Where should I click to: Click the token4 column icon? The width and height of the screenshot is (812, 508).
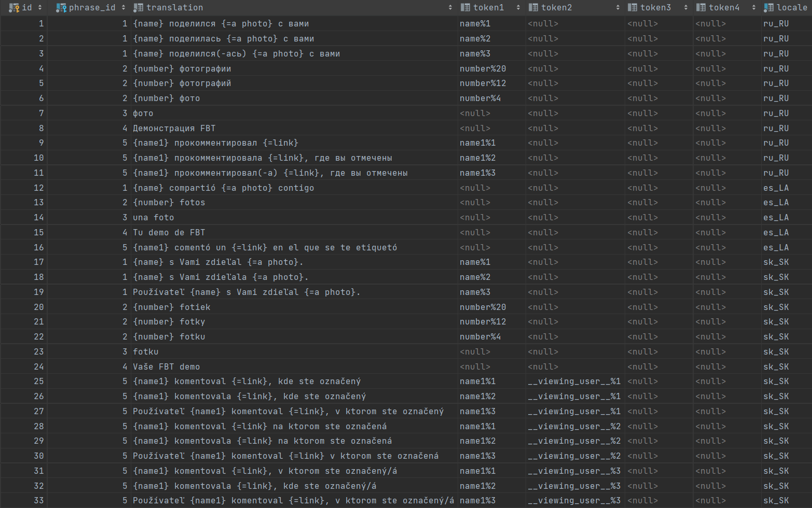click(701, 8)
